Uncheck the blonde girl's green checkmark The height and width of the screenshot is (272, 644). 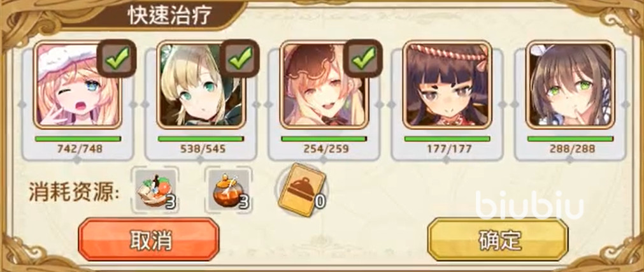click(x=240, y=58)
